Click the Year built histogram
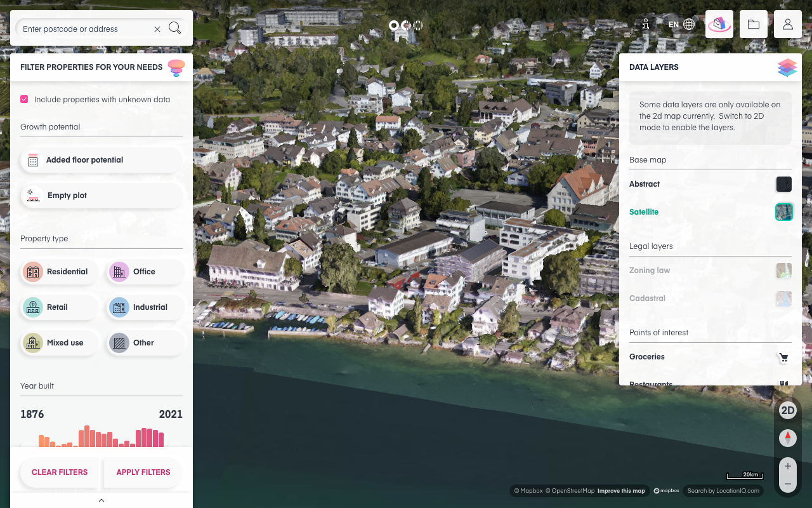 (x=101, y=436)
